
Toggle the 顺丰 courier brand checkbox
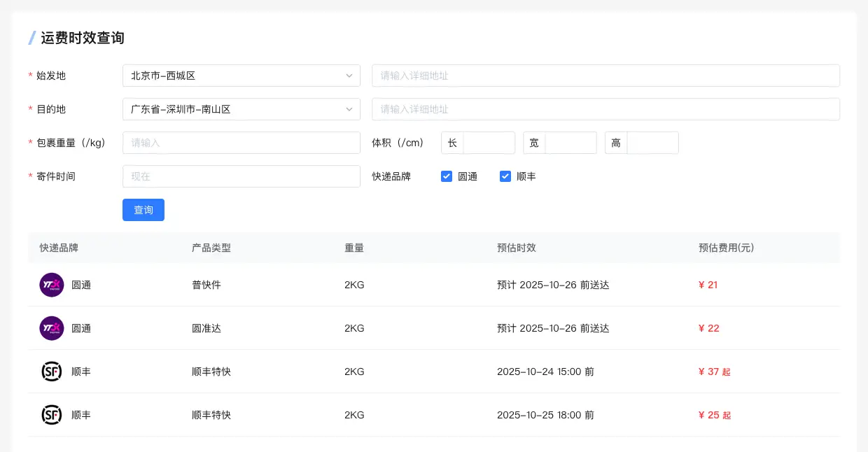click(505, 176)
